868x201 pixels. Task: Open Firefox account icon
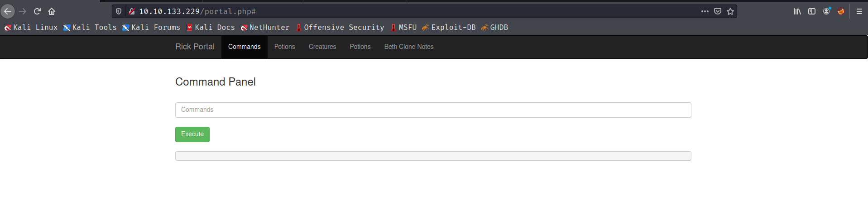point(827,11)
